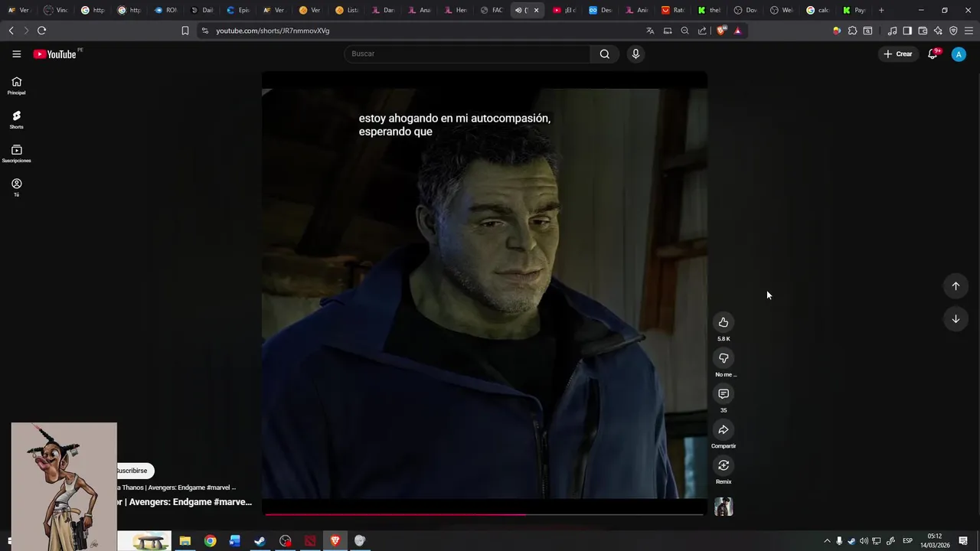Open Steam from the taskbar
Screen dimensions: 980x551
click(x=260, y=541)
